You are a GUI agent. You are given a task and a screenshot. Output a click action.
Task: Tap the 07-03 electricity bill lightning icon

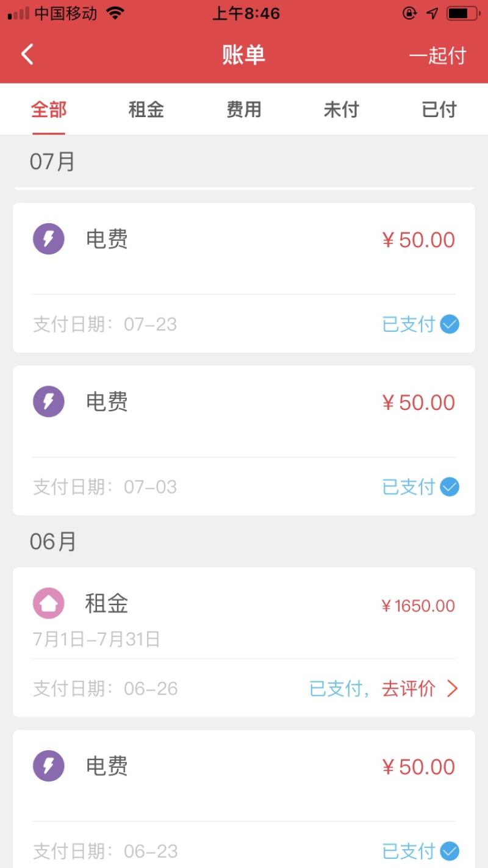pos(48,401)
